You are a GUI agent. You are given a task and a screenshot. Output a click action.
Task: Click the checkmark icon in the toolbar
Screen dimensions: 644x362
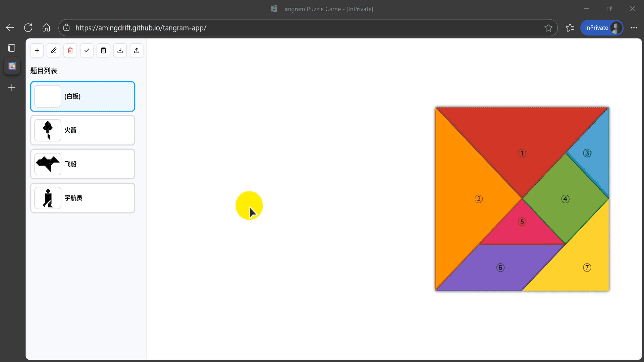[x=87, y=51]
